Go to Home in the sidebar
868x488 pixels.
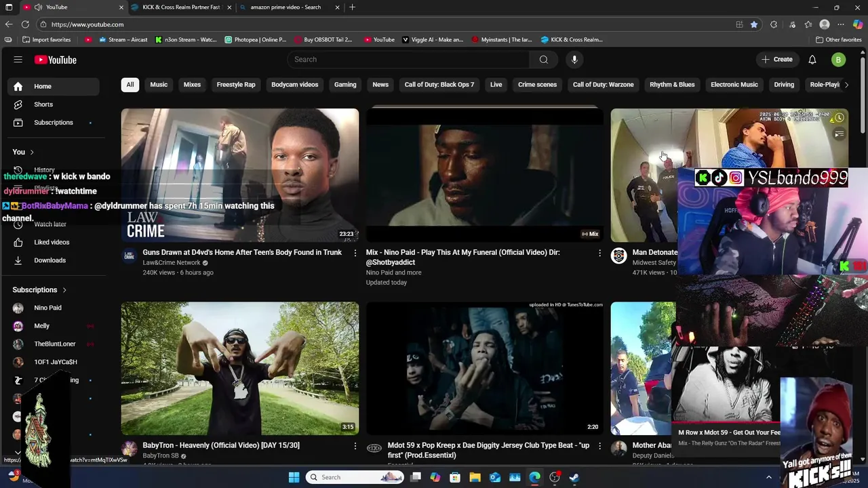(x=54, y=86)
